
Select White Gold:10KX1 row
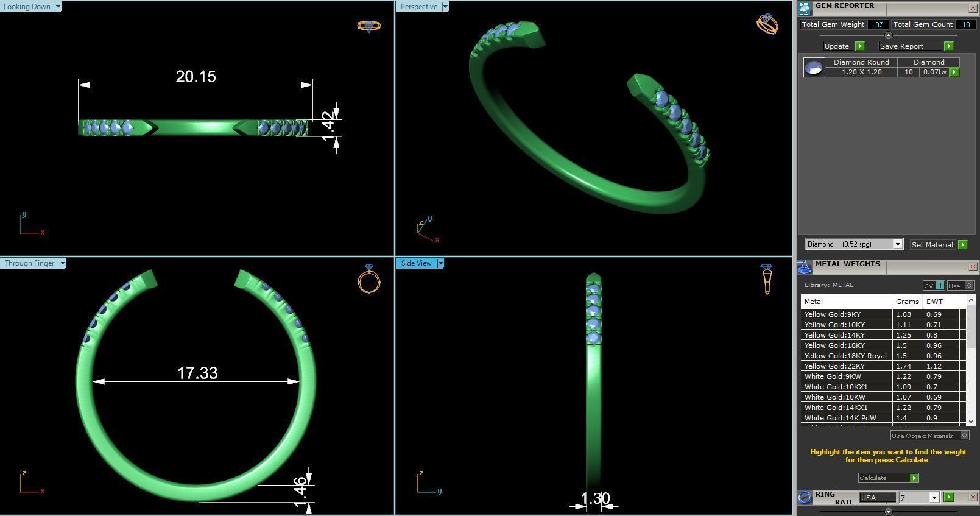click(x=883, y=387)
